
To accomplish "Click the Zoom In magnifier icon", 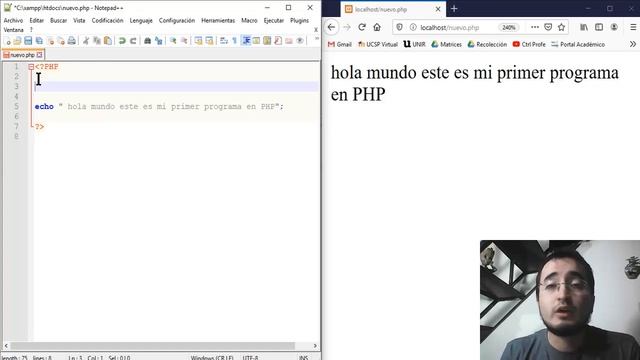I will tap(173, 41).
